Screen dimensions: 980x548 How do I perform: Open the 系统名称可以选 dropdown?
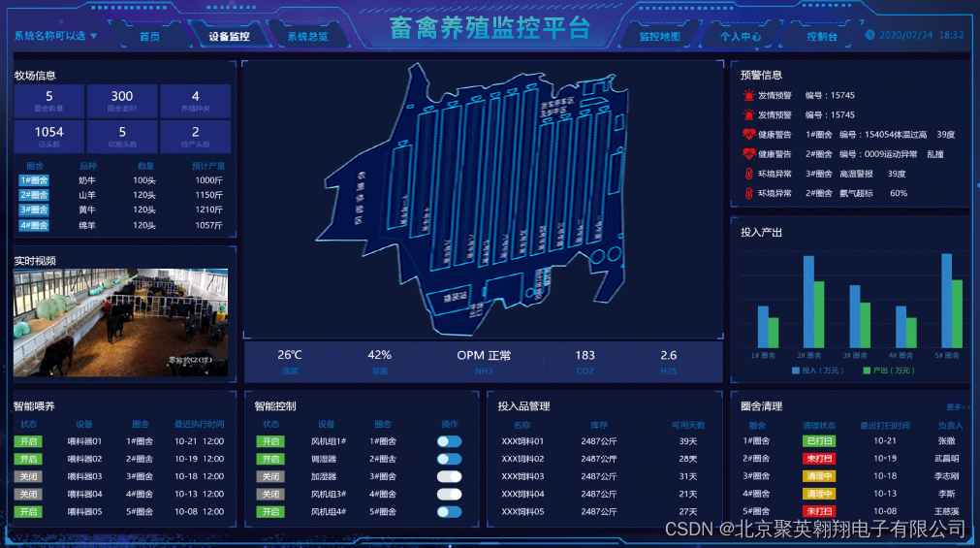(55, 36)
